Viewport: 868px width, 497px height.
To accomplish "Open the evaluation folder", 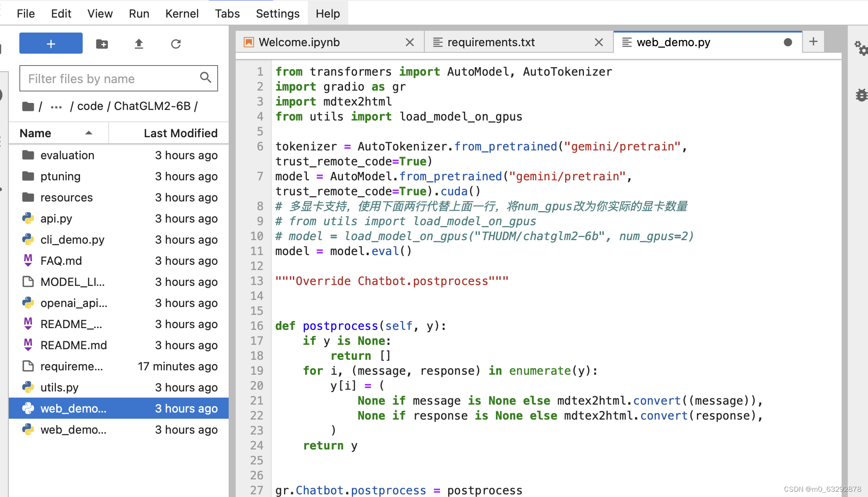I will pos(67,155).
